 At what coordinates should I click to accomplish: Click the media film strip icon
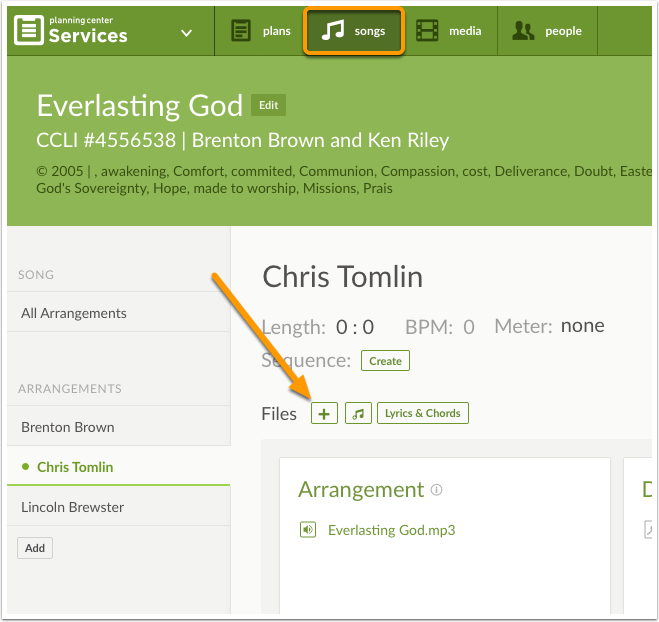(x=427, y=31)
